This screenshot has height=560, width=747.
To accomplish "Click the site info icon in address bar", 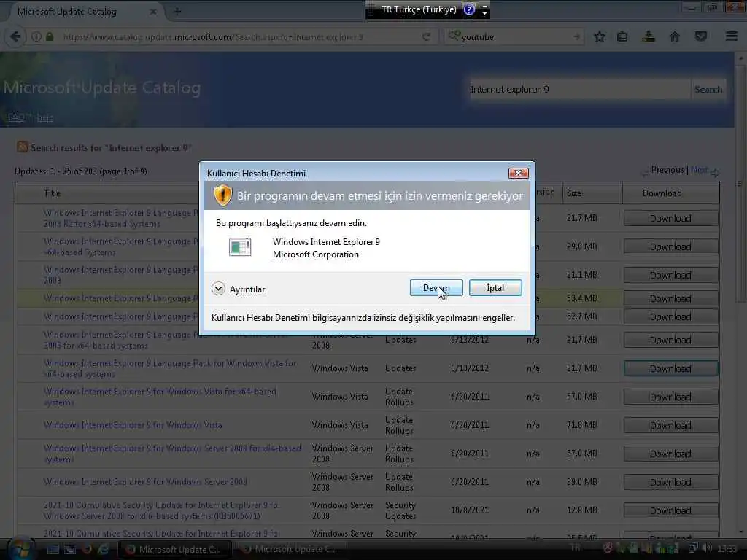I will (36, 36).
